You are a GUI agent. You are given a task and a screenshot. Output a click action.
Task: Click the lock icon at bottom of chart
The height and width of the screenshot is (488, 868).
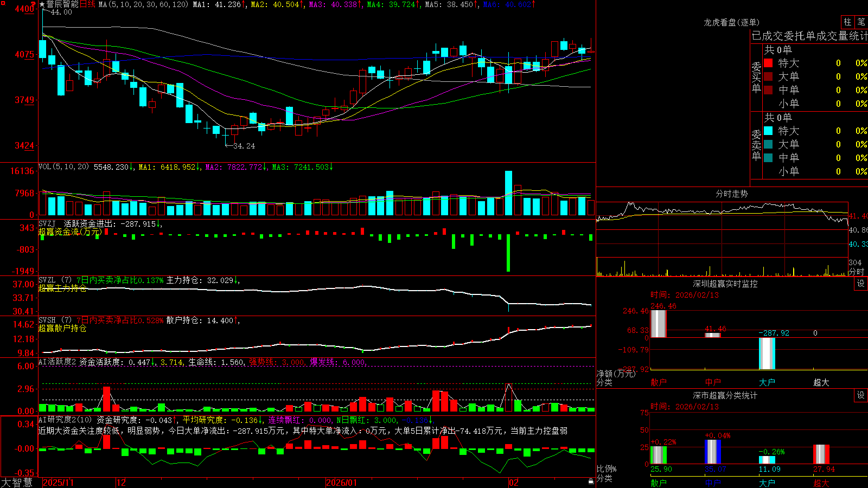591,481
